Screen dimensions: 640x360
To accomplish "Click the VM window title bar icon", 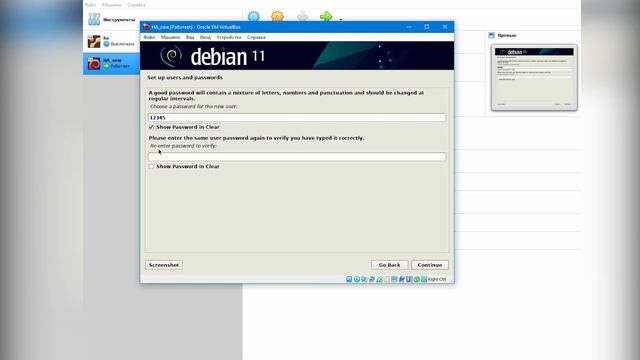I will [x=147, y=27].
